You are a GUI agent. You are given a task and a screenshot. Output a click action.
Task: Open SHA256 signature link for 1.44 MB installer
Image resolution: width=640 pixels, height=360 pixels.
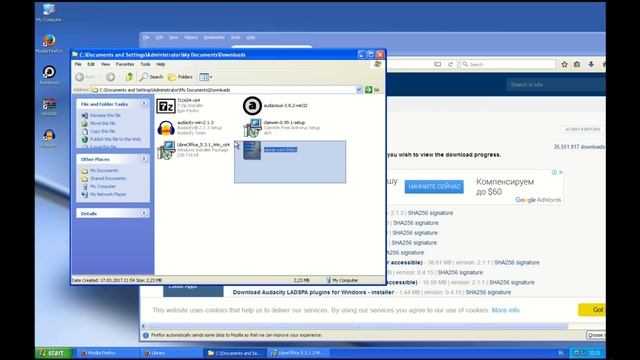point(488,292)
